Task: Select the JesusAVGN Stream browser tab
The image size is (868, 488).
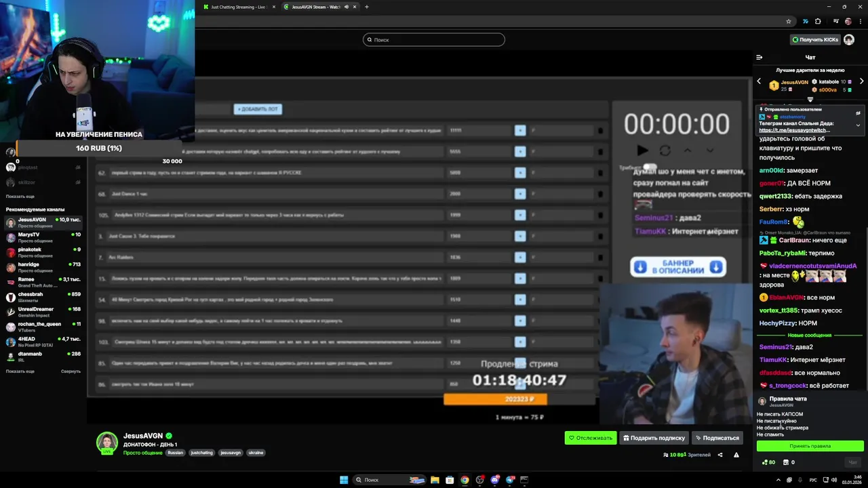Action: click(315, 7)
